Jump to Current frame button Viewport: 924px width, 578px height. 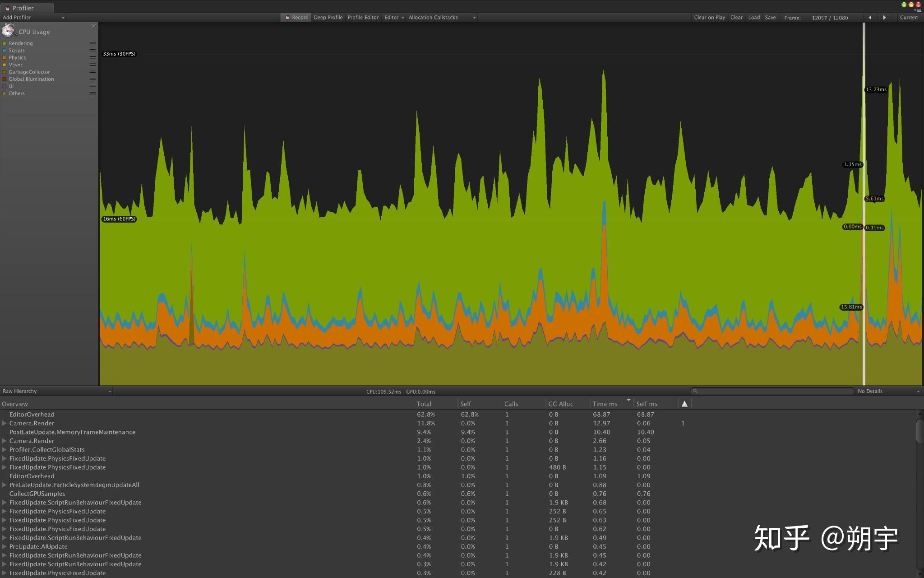tap(908, 18)
